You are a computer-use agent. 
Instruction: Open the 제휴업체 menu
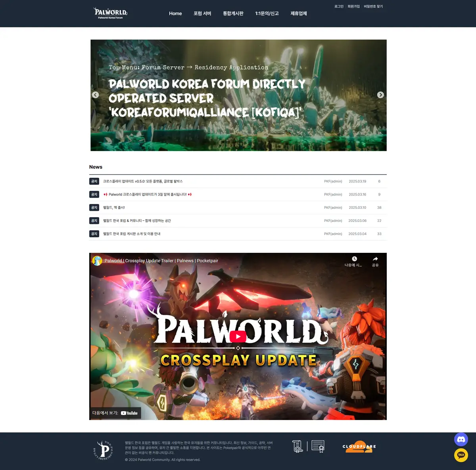tap(299, 13)
